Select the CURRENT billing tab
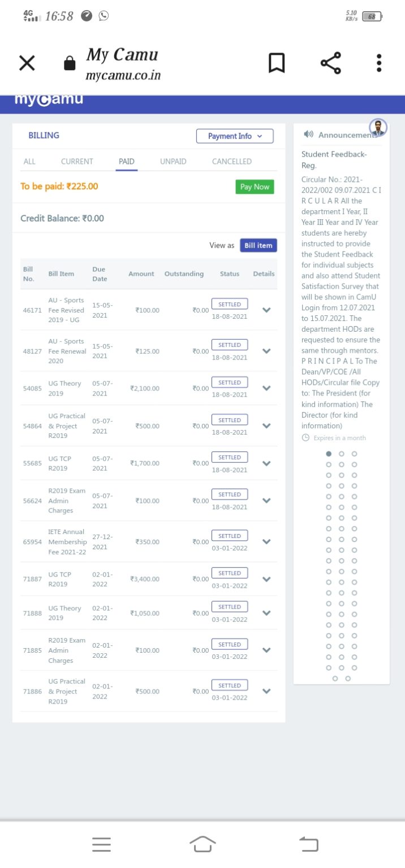 (77, 162)
